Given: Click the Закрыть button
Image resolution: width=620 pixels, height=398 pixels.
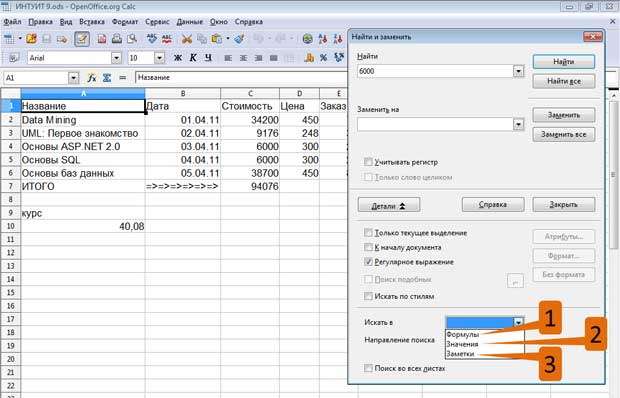Looking at the screenshot, I should (564, 204).
